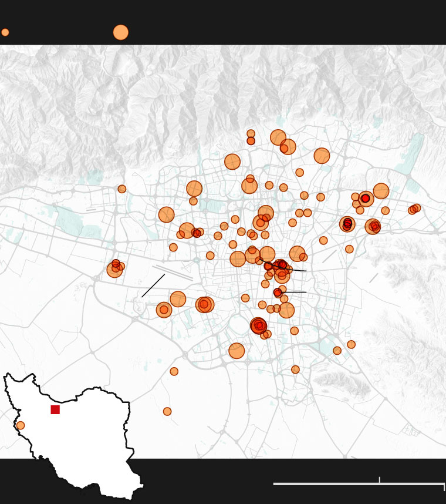Image resolution: width=446 pixels, height=504 pixels.
Task: Click the circle pair at the western ring road
Action: tap(116, 267)
